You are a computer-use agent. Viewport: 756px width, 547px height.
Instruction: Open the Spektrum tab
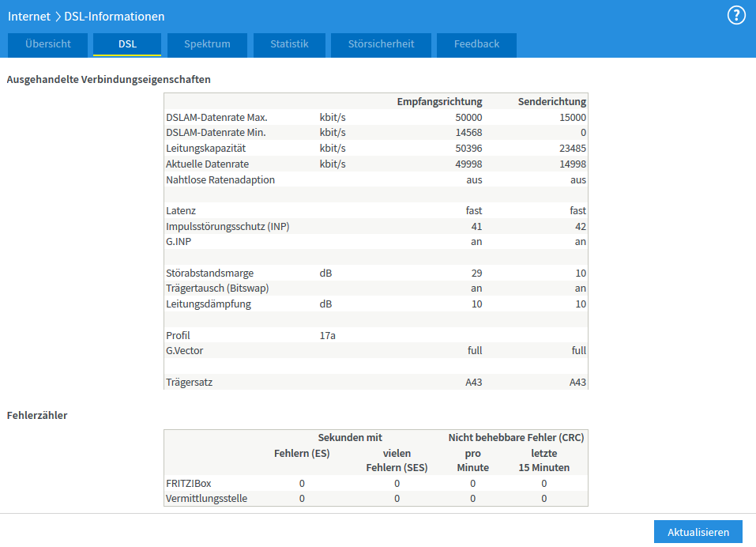207,44
